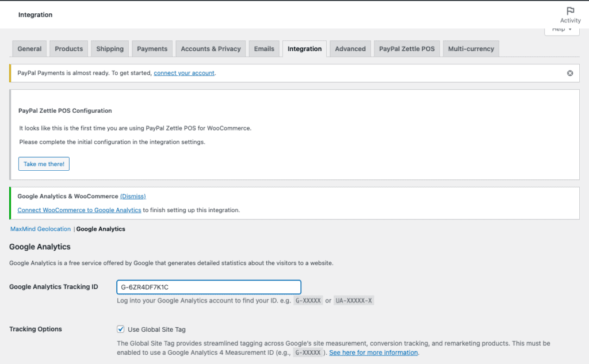
Task: Click the Integration page title
Action: click(x=35, y=14)
